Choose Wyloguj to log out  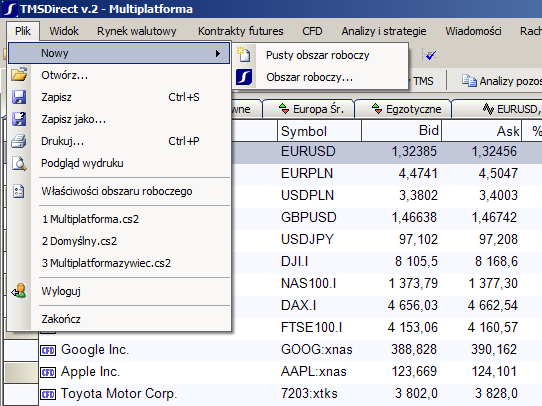pyautogui.click(x=119, y=291)
